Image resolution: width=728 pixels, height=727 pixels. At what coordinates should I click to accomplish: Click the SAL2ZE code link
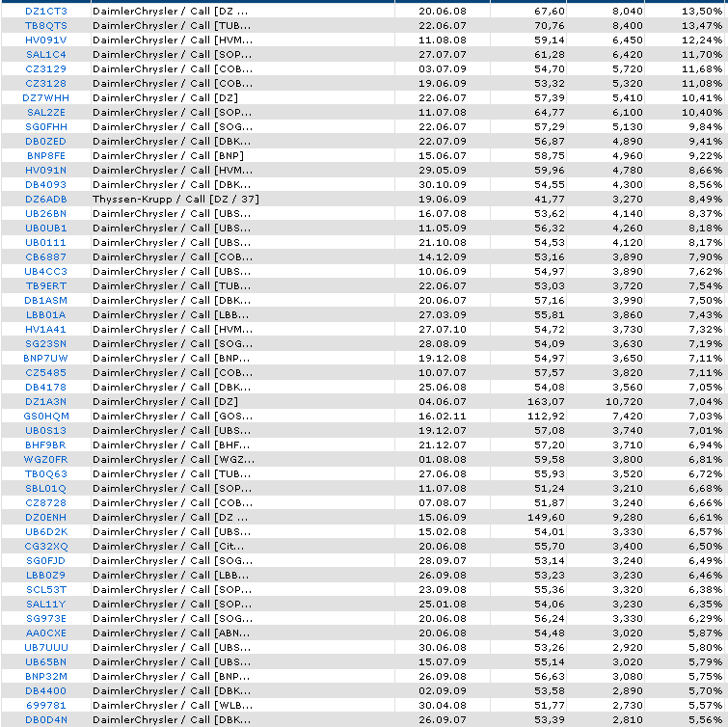coord(46,113)
